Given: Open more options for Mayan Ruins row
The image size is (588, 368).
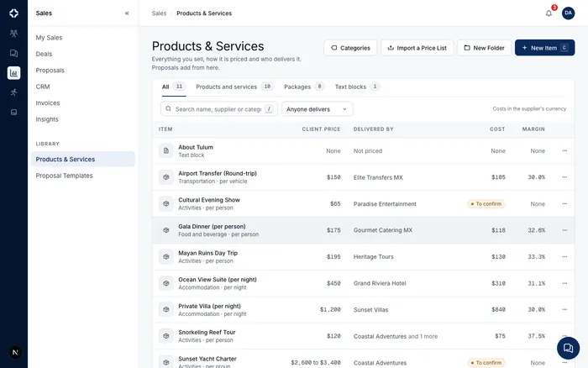Looking at the screenshot, I should (564, 256).
